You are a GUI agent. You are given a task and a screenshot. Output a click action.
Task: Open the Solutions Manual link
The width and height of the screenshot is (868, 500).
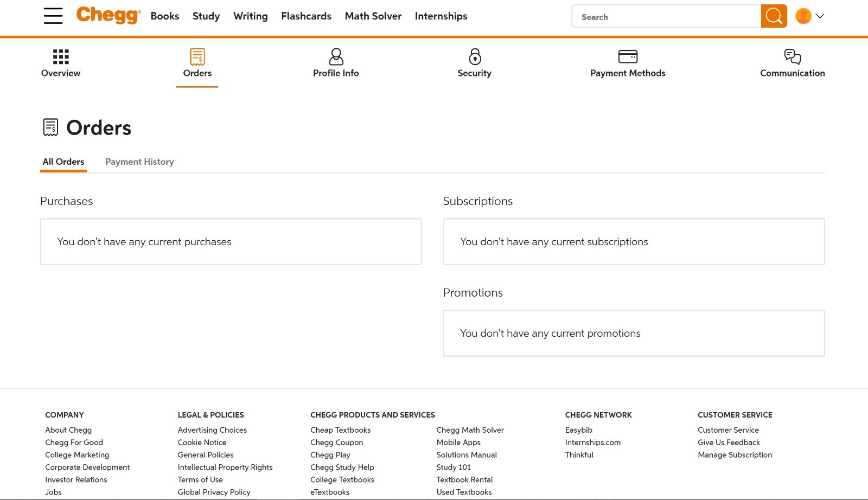tap(467, 455)
